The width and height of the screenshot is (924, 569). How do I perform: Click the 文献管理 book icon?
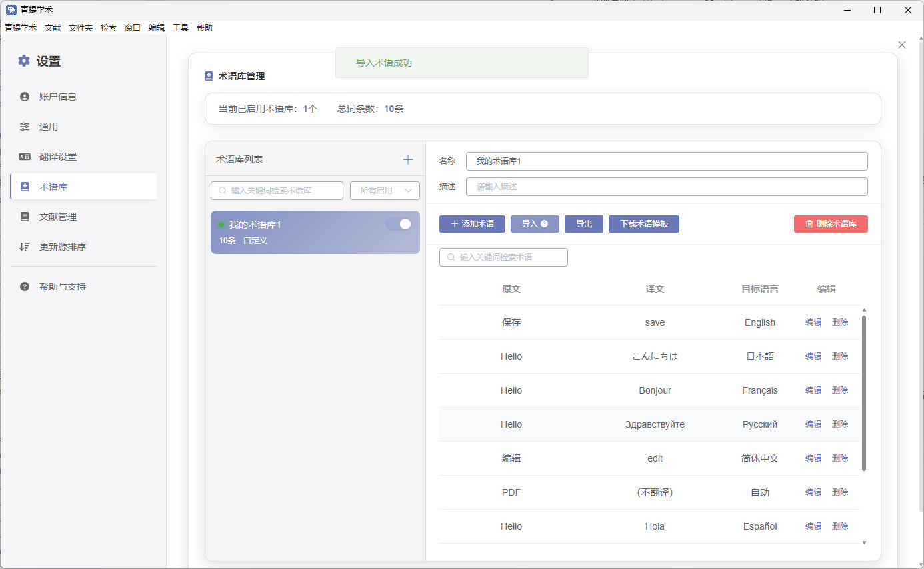click(25, 217)
